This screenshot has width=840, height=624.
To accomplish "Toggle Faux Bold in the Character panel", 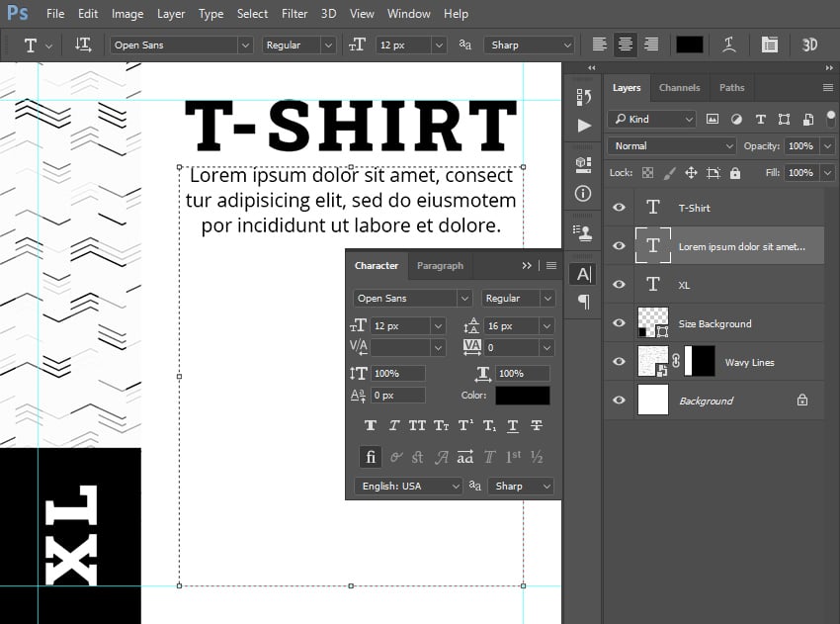I will (371, 425).
